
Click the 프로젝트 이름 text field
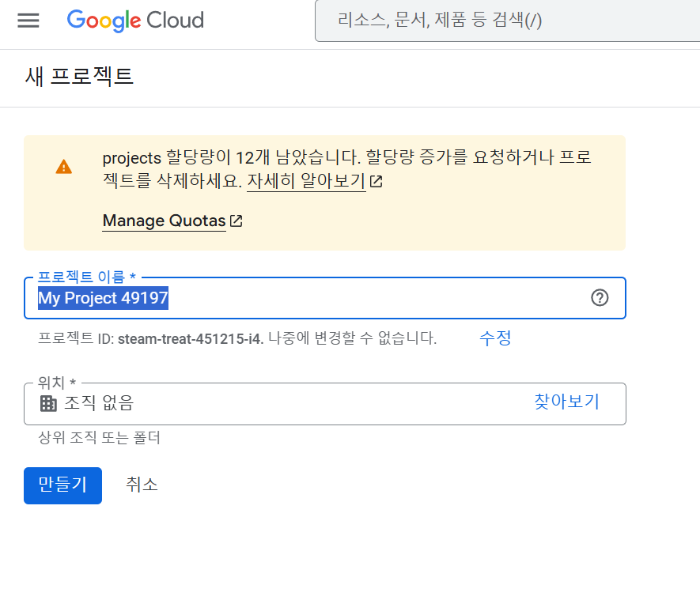(325, 298)
